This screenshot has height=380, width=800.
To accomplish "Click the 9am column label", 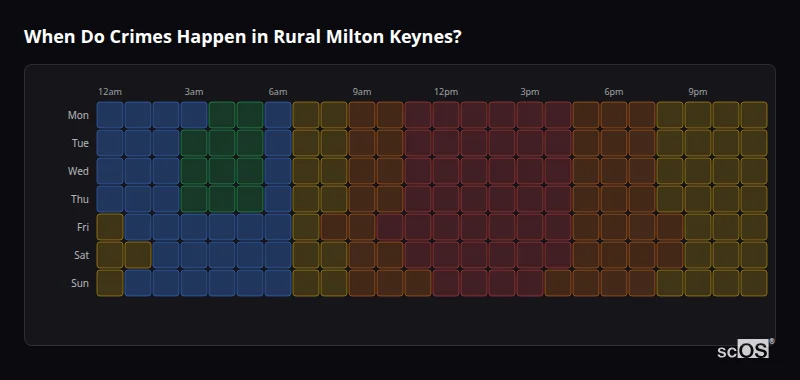I will 362,92.
